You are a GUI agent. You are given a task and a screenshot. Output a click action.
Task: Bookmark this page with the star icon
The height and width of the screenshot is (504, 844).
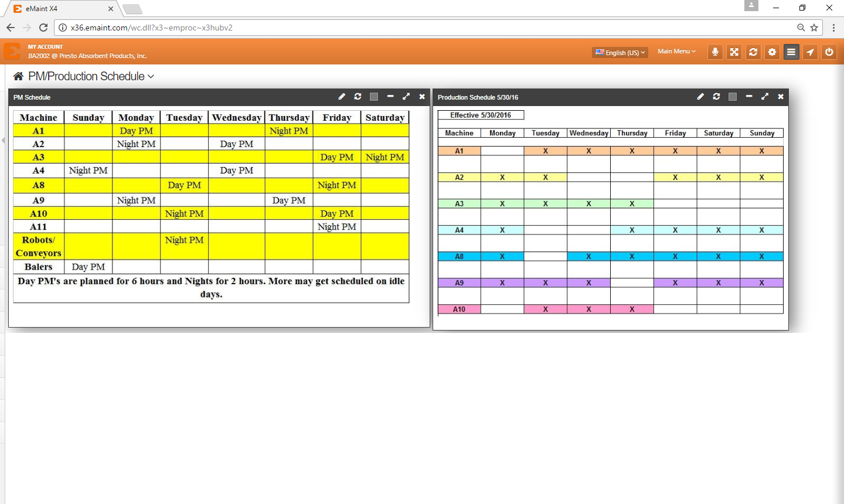tap(814, 28)
